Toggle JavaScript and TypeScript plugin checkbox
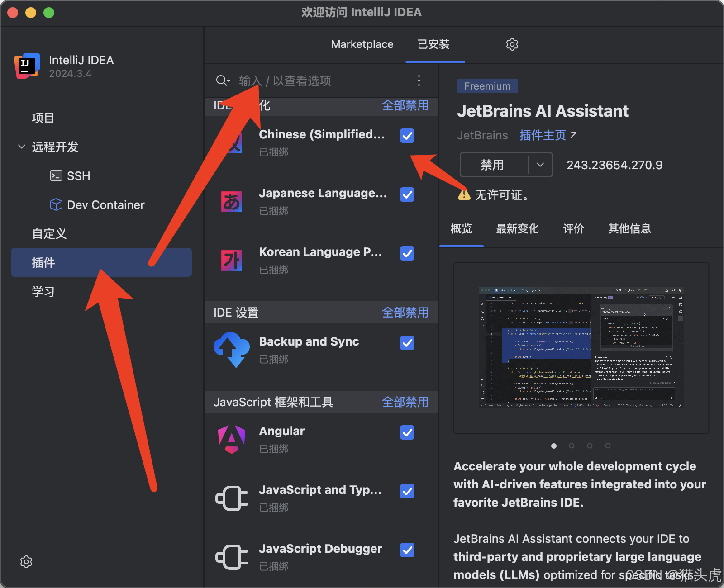The image size is (724, 588). pyautogui.click(x=407, y=491)
